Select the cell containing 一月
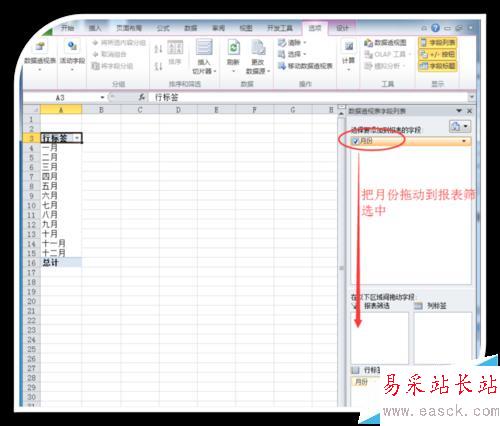Screen dimensions: 500x426 click(61, 148)
